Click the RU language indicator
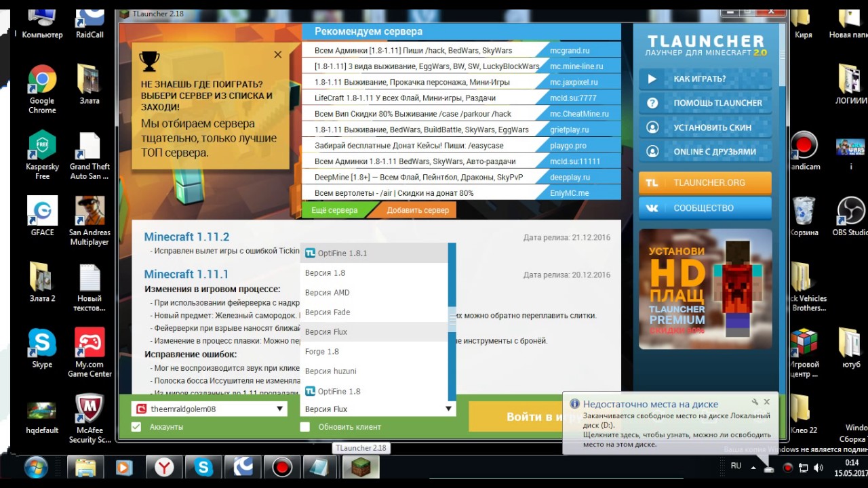This screenshot has width=868, height=488. coord(736,466)
